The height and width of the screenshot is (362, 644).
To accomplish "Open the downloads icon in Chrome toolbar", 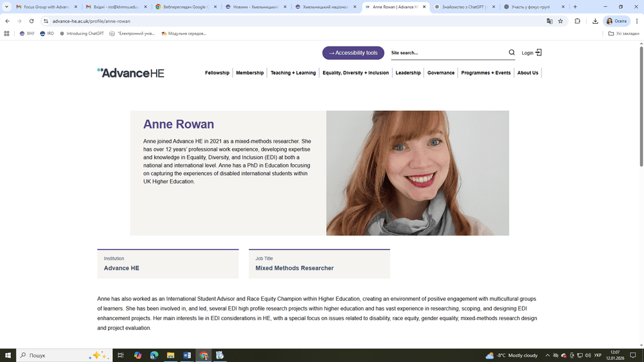I will pos(595,21).
